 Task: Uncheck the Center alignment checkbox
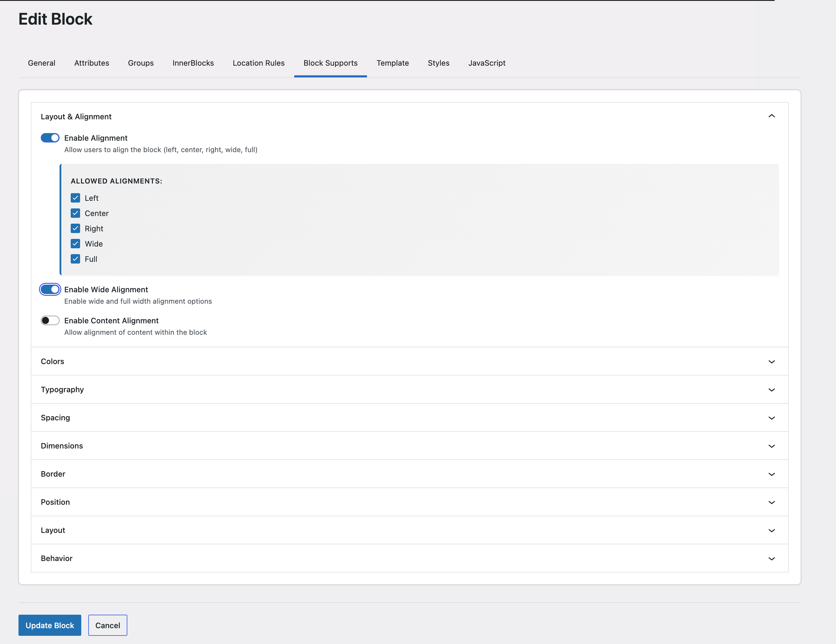[75, 213]
